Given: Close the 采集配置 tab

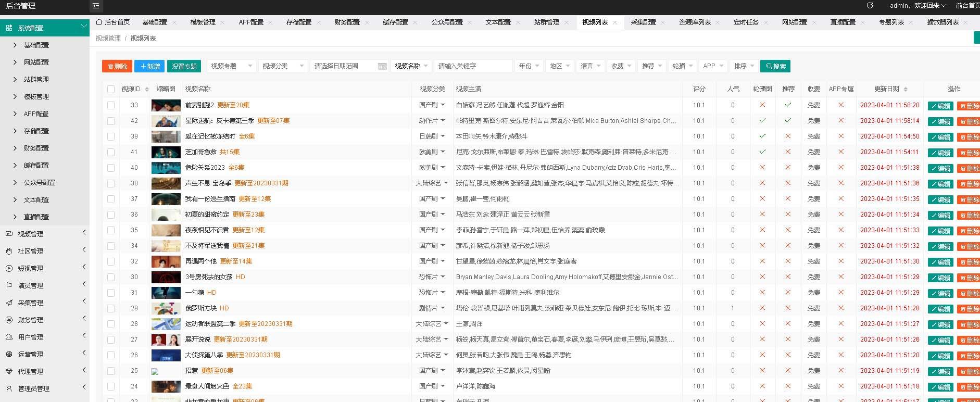Looking at the screenshot, I should [x=663, y=22].
